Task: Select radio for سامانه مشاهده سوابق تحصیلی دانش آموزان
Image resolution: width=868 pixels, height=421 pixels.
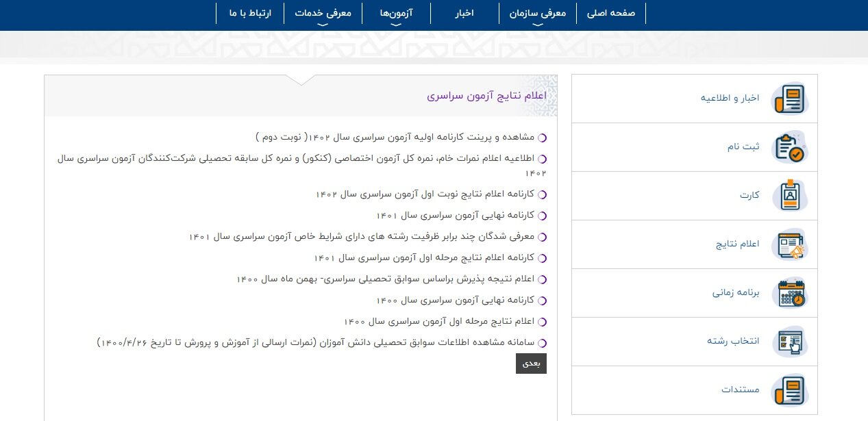Action: pos(543,343)
